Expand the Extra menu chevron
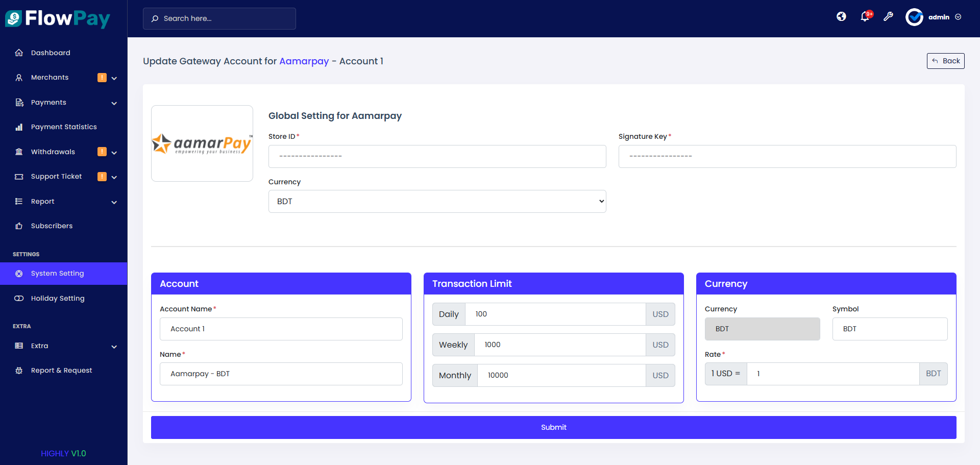 coord(114,347)
